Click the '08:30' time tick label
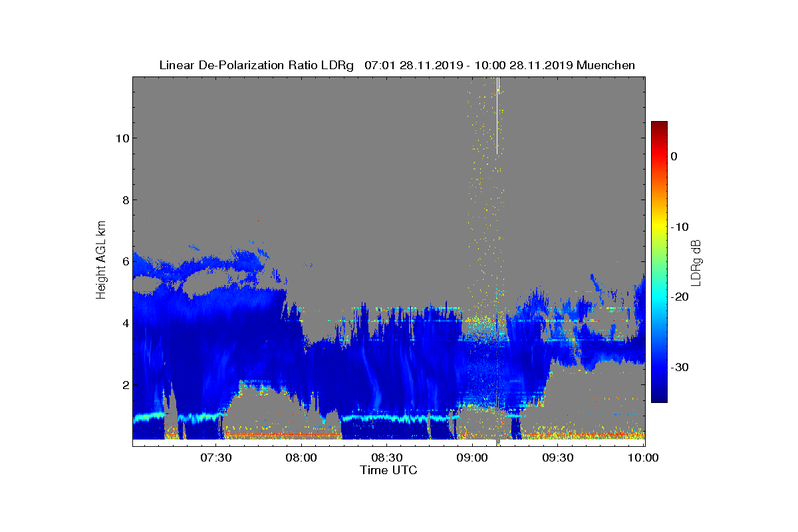798x532 pixels. pos(386,458)
